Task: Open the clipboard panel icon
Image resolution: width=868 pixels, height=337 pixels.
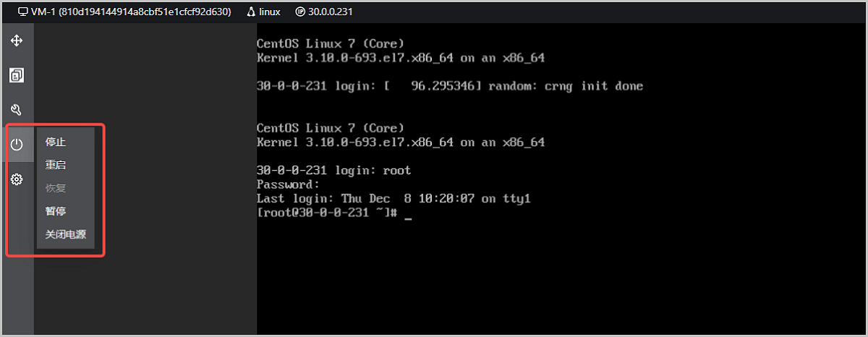Action: [x=16, y=75]
